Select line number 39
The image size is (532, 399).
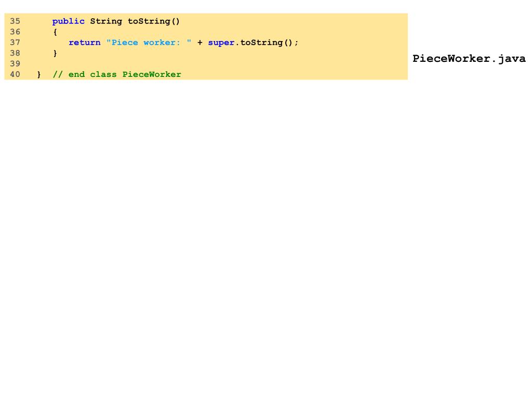point(15,64)
